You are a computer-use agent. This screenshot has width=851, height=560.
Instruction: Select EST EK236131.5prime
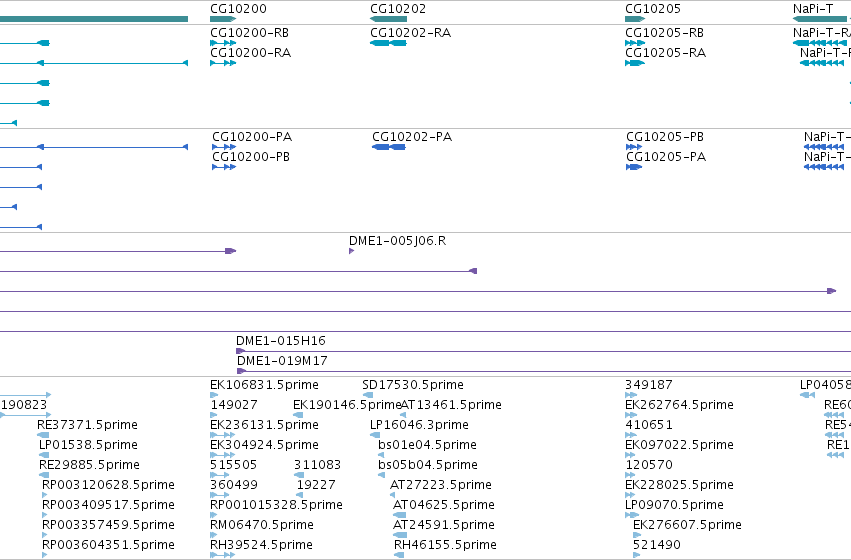(264, 425)
